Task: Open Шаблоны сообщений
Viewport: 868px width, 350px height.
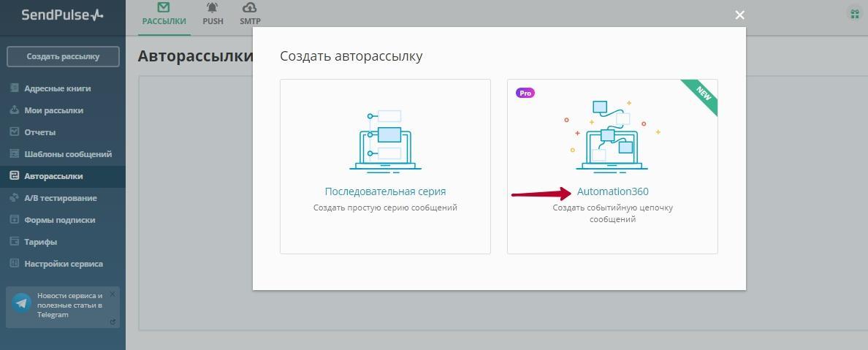Action: [x=68, y=154]
